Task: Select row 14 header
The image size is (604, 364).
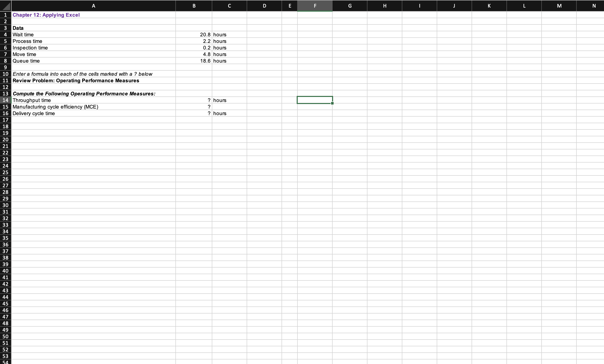Action: (6, 100)
